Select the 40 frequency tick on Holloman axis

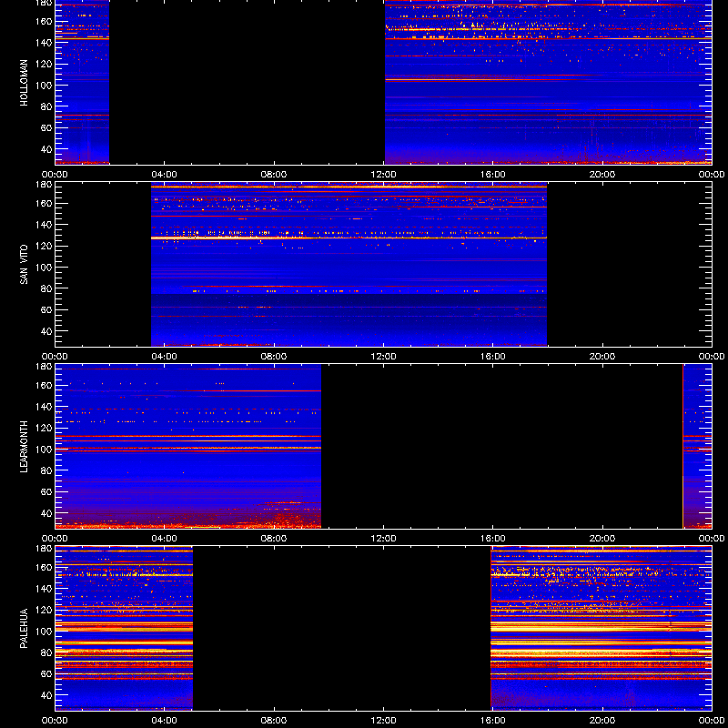(x=47, y=149)
